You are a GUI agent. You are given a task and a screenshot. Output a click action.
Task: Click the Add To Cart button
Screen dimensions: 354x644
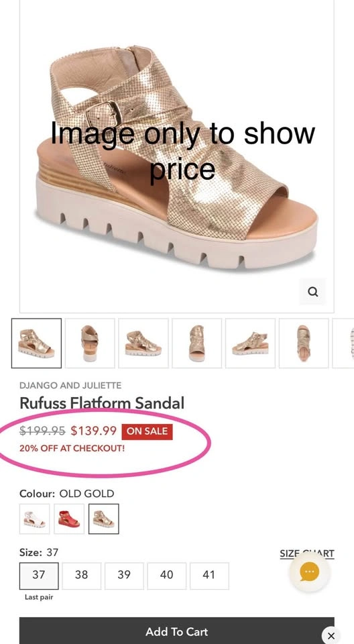(176, 631)
